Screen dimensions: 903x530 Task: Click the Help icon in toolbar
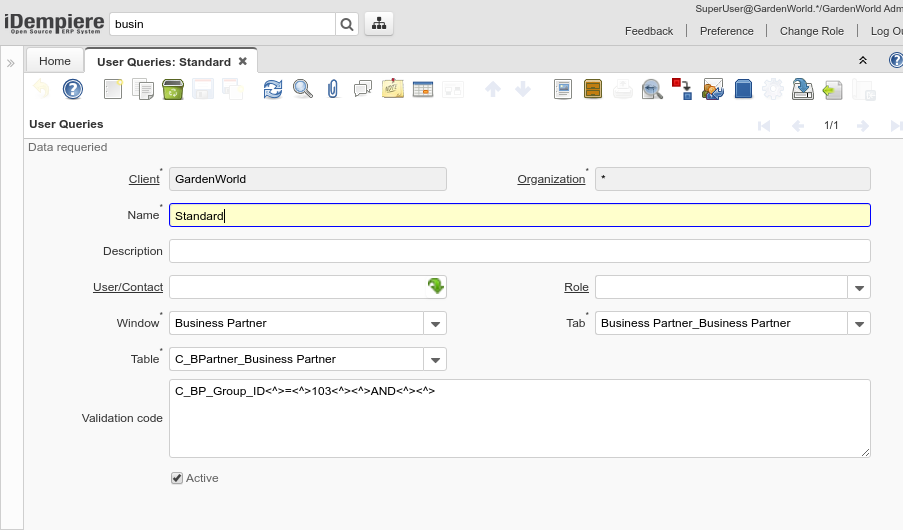(72, 90)
